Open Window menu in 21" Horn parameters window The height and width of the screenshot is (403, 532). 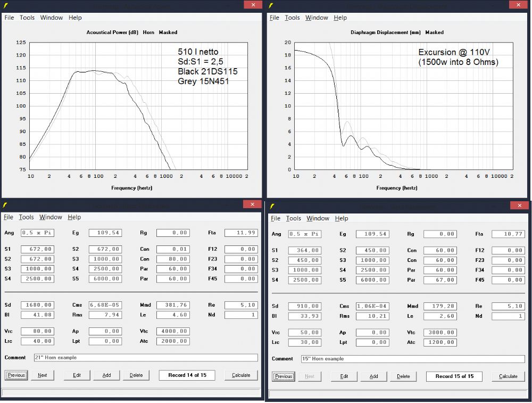click(x=51, y=217)
